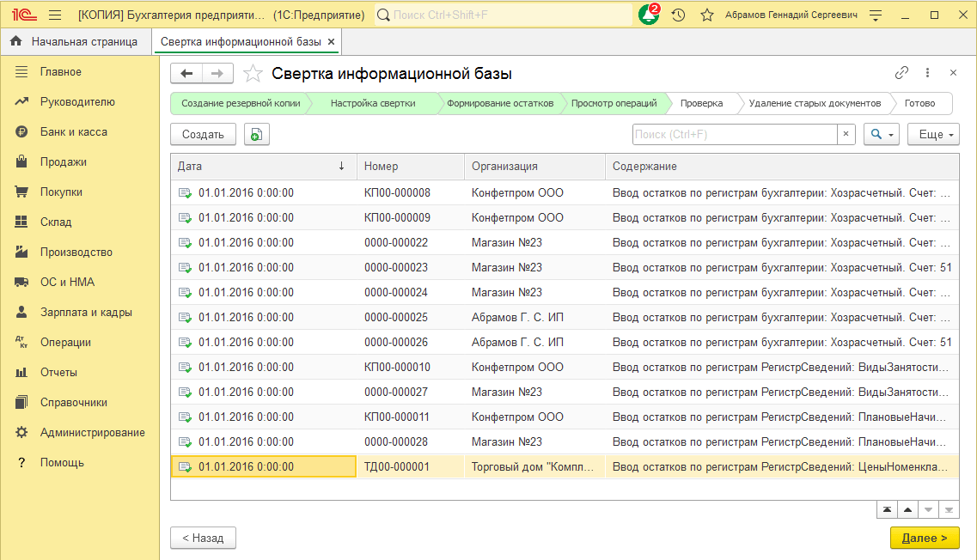Sort by Содержание column header
This screenshot has height=560, width=977.
pyautogui.click(x=782, y=167)
